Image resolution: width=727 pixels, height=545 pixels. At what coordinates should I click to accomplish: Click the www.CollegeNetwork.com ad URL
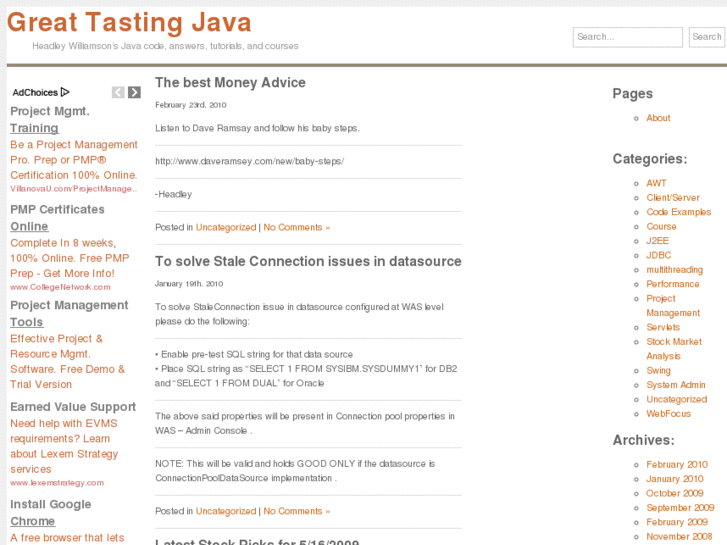60,287
